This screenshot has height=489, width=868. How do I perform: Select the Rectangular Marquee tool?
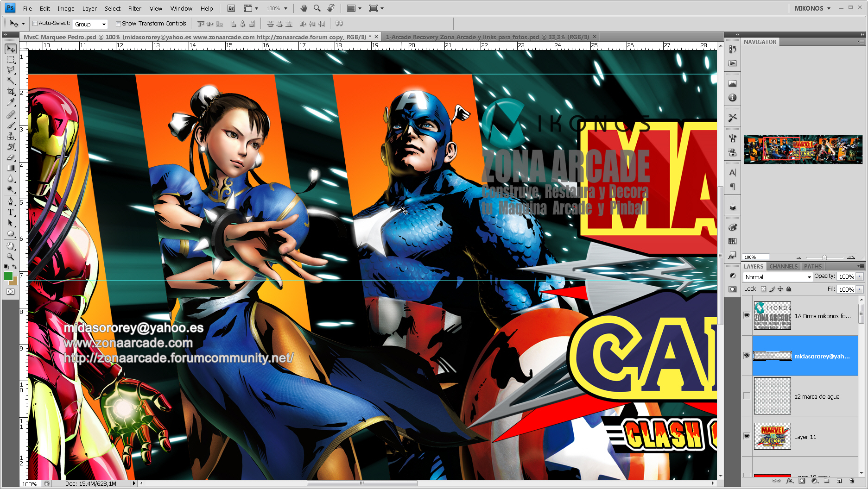(x=11, y=60)
